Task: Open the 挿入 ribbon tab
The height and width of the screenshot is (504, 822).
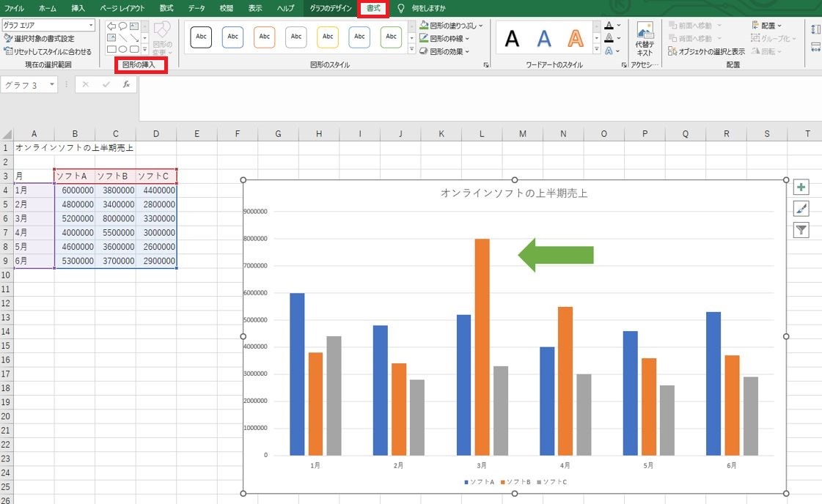Action: (x=78, y=8)
